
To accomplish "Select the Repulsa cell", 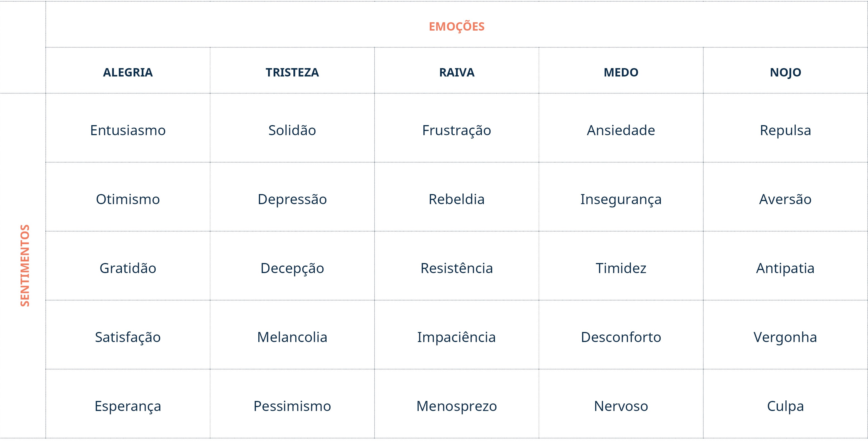I will (x=785, y=131).
